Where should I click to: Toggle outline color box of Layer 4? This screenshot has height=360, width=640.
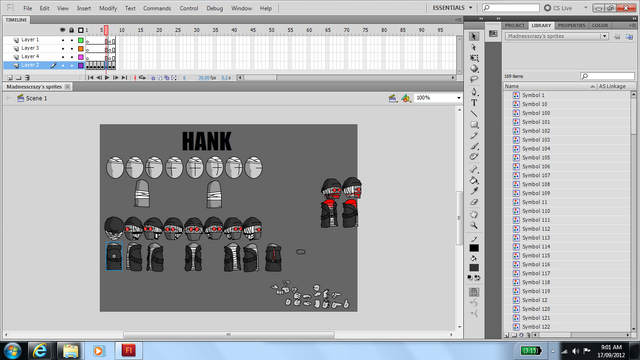[81, 57]
